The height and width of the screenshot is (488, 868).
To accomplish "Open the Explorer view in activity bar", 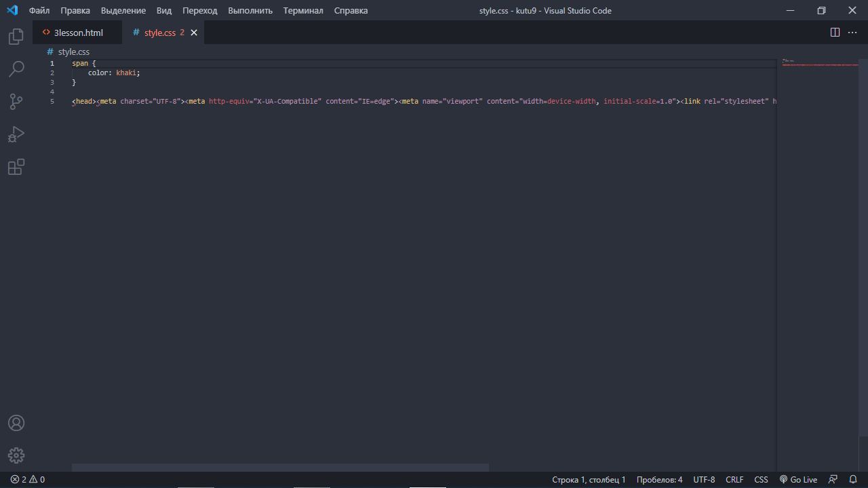I will [16, 37].
